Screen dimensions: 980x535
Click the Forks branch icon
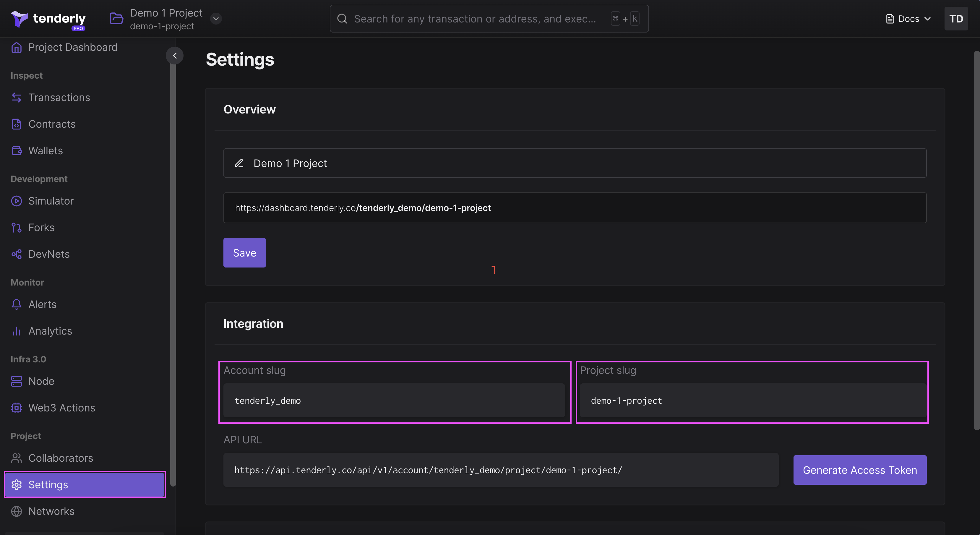[x=16, y=228]
